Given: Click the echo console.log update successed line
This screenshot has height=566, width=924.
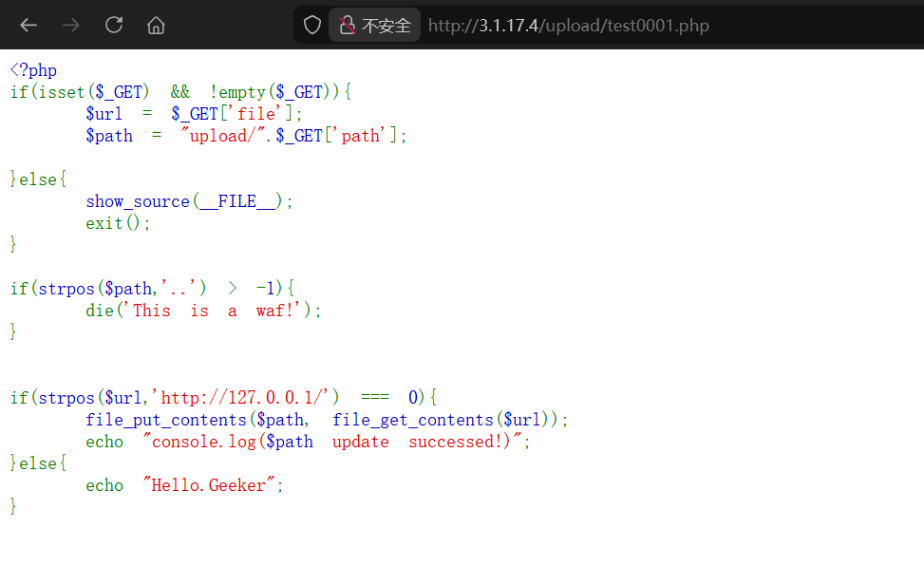Looking at the screenshot, I should click(308, 442).
